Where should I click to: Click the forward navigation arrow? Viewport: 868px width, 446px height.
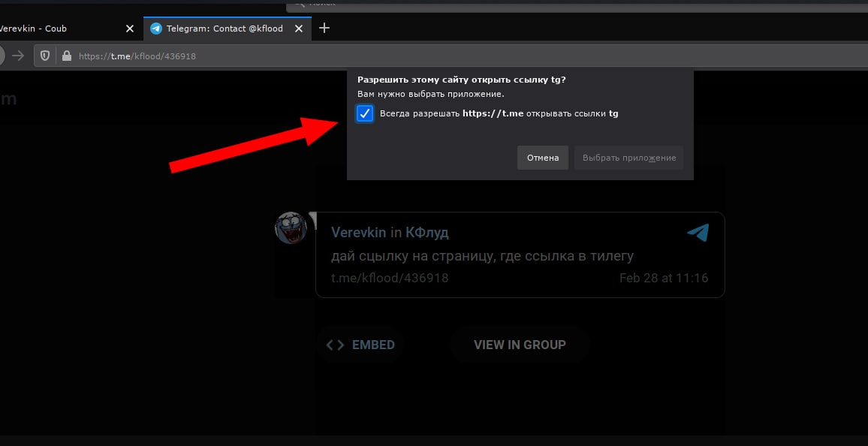(x=18, y=56)
